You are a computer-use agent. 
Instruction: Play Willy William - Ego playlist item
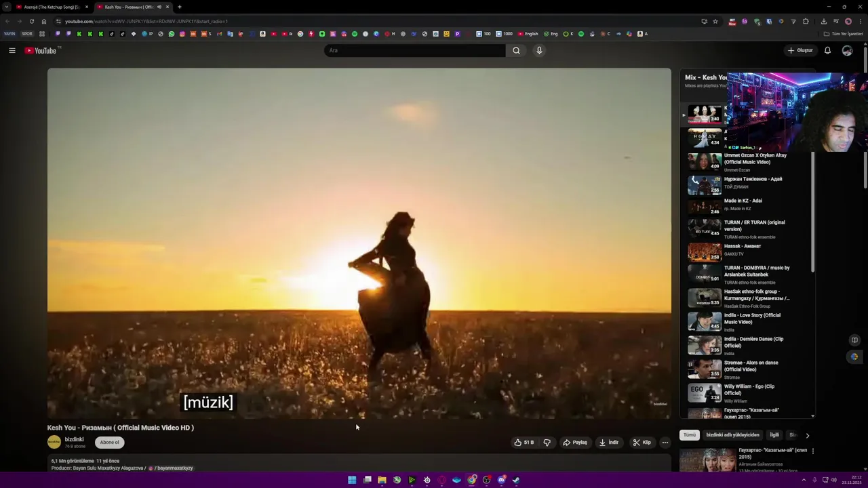749,392
